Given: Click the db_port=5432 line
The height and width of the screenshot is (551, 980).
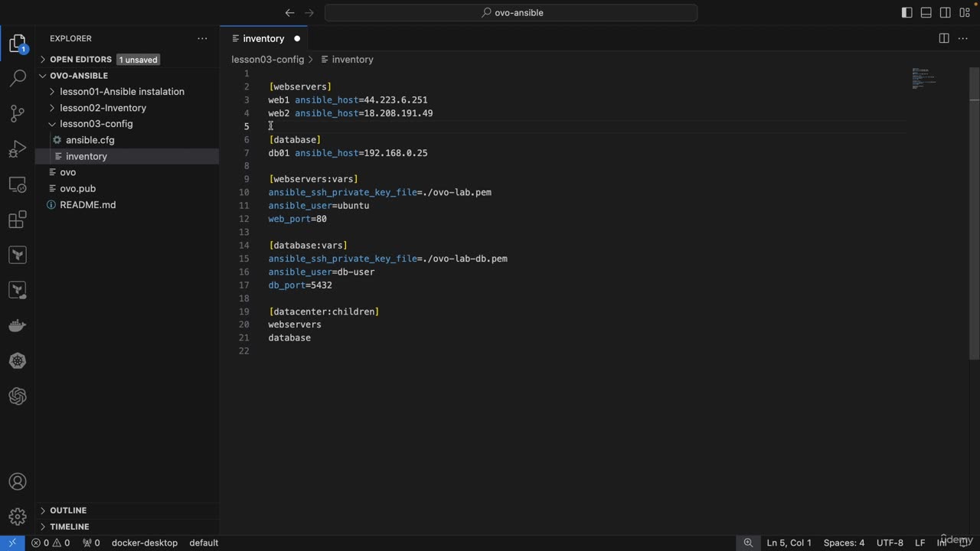Looking at the screenshot, I should 300,285.
